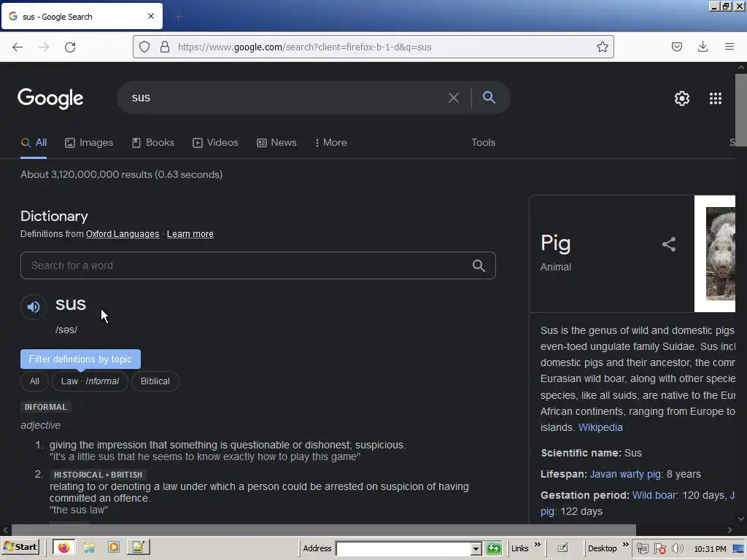Screen dimensions: 747x560
Task: Open the Firefox downloads panel
Action: [703, 47]
